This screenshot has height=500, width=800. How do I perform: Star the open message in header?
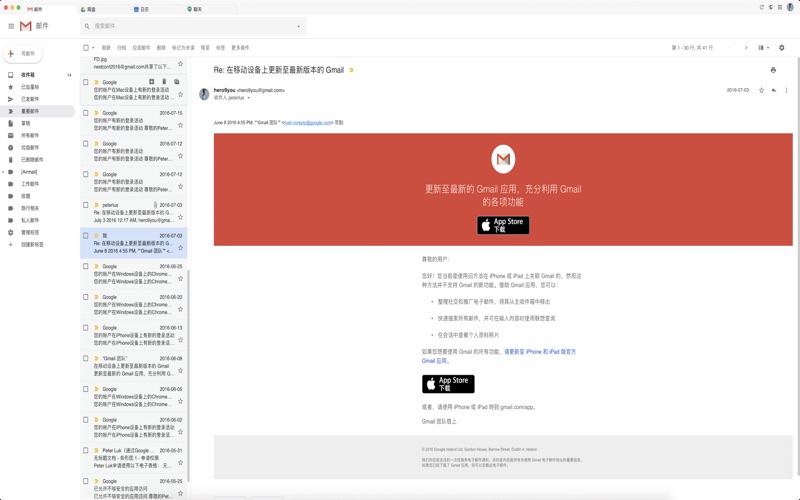pyautogui.click(x=761, y=90)
